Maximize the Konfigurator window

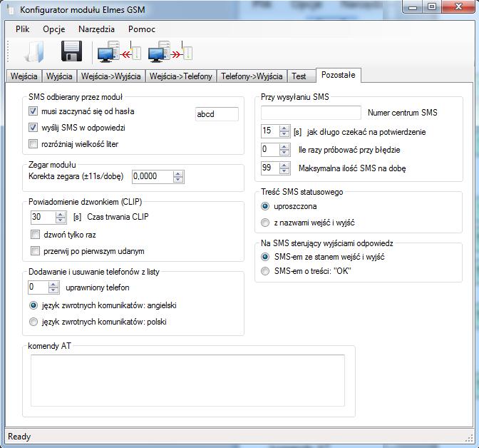point(431,6)
